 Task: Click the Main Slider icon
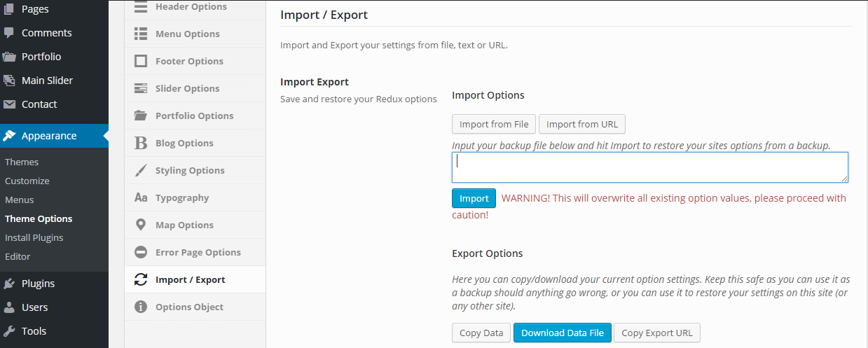click(x=9, y=81)
